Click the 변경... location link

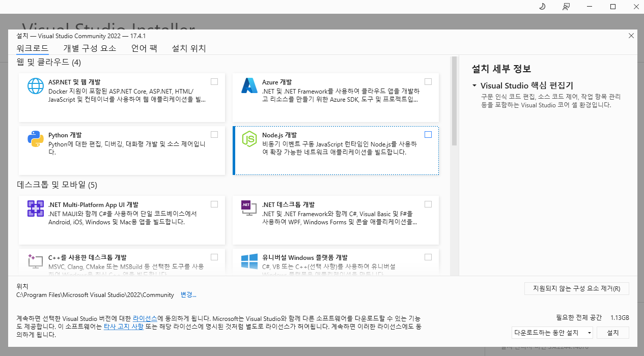click(188, 295)
